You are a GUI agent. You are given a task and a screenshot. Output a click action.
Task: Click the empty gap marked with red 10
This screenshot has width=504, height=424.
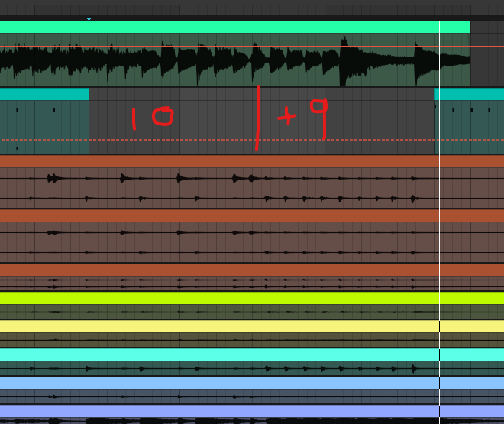tap(153, 118)
